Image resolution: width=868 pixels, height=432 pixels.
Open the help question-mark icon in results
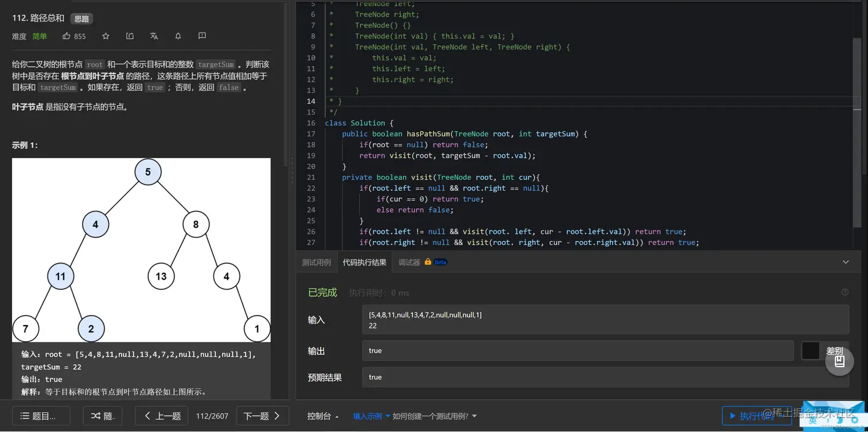click(x=845, y=292)
